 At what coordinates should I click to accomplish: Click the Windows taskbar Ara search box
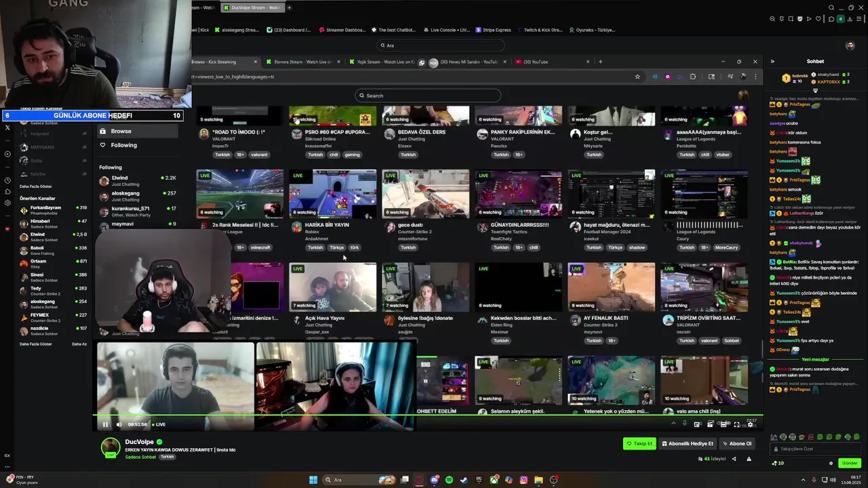pos(358,480)
